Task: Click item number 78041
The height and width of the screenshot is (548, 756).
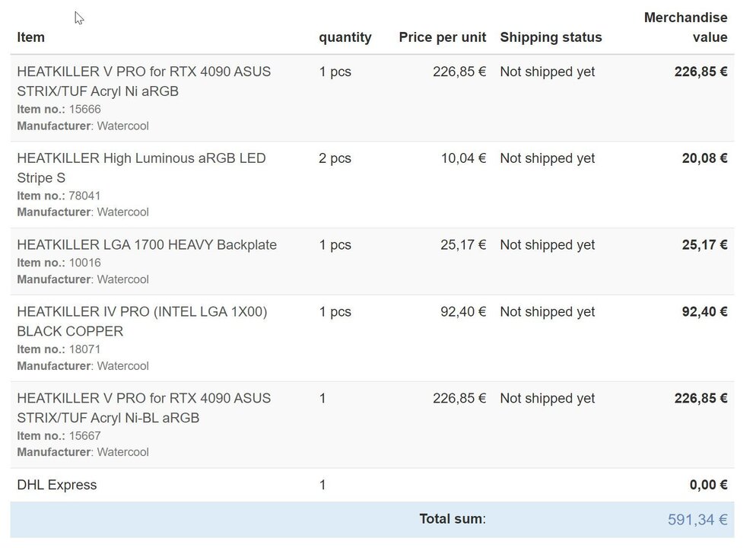Action: [x=84, y=196]
